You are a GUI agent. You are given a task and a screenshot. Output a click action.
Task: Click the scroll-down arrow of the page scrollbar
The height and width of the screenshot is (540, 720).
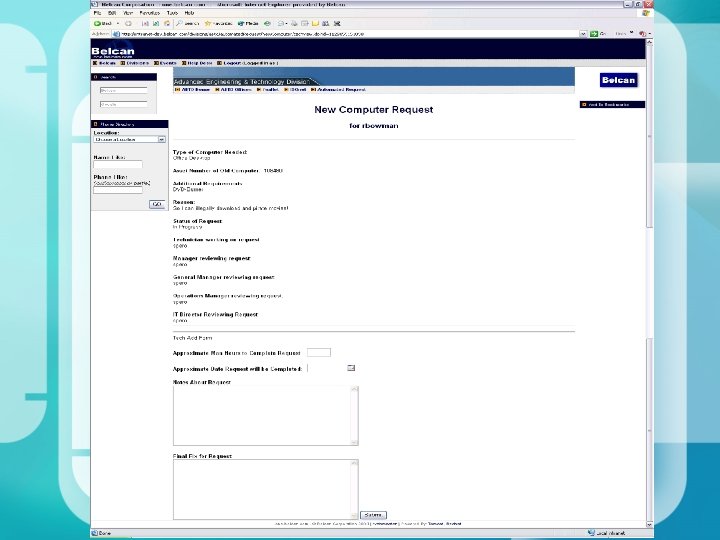click(x=649, y=524)
